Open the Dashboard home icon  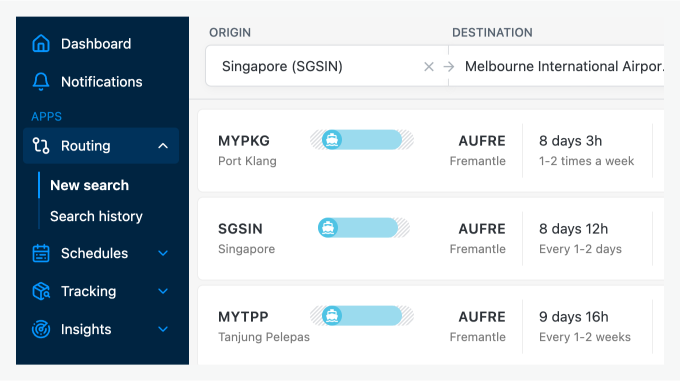(x=41, y=44)
